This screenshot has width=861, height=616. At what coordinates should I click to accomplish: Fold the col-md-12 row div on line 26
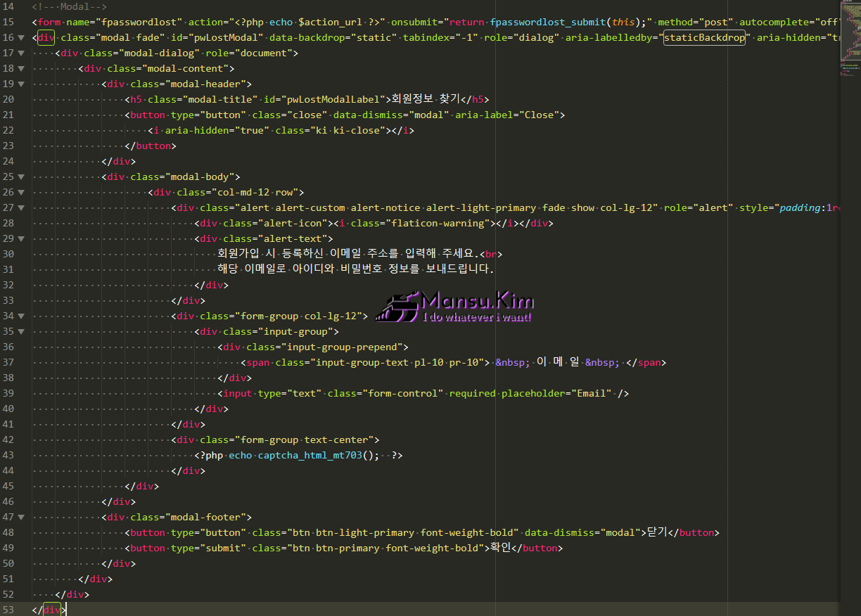pos(21,193)
